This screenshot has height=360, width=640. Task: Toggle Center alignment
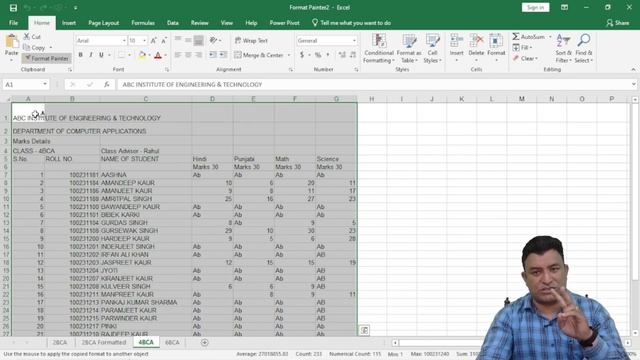(x=188, y=55)
